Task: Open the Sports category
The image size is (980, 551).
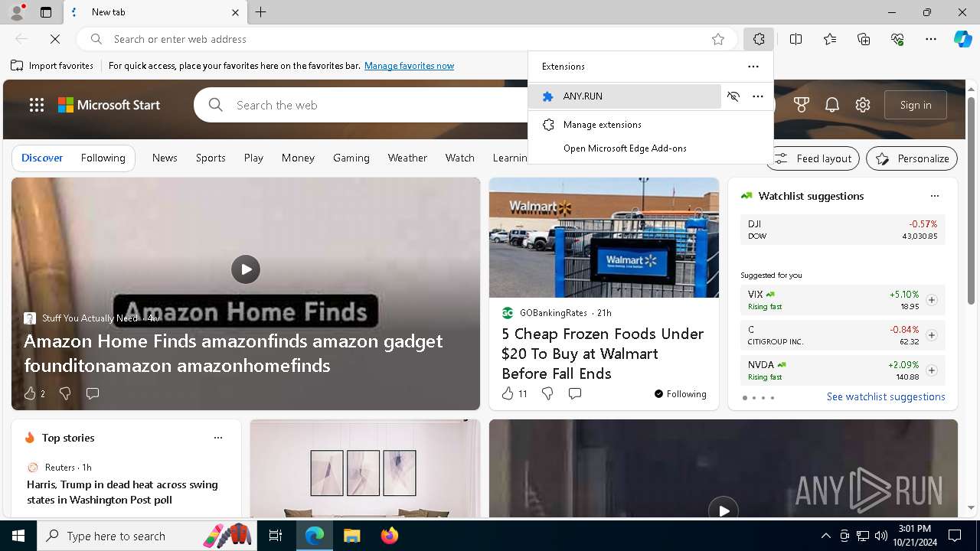Action: coord(211,158)
